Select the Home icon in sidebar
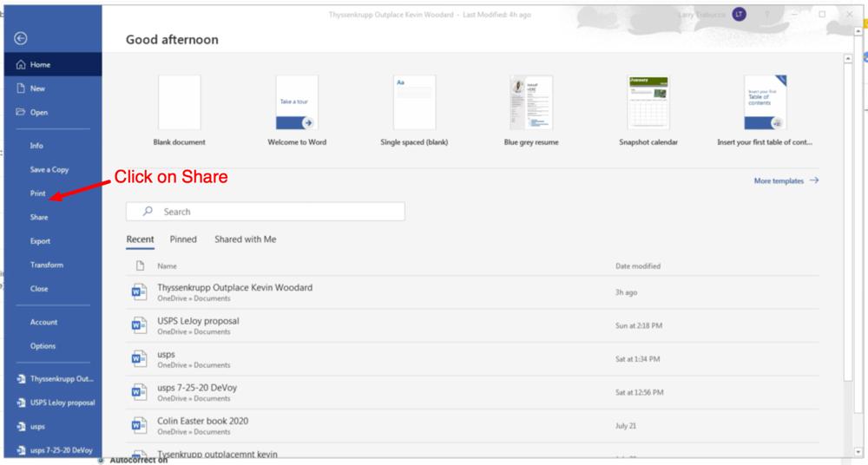The width and height of the screenshot is (868, 465). click(21, 65)
